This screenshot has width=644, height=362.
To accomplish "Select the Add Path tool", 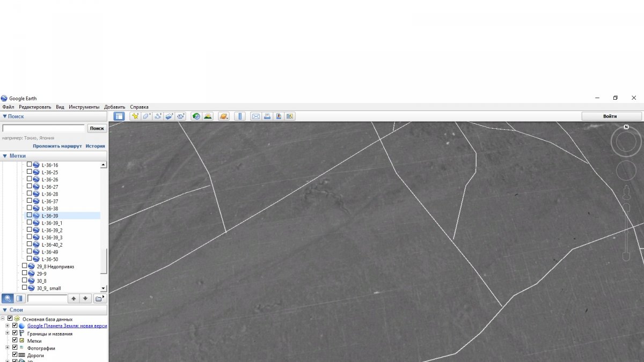I will click(x=158, y=116).
